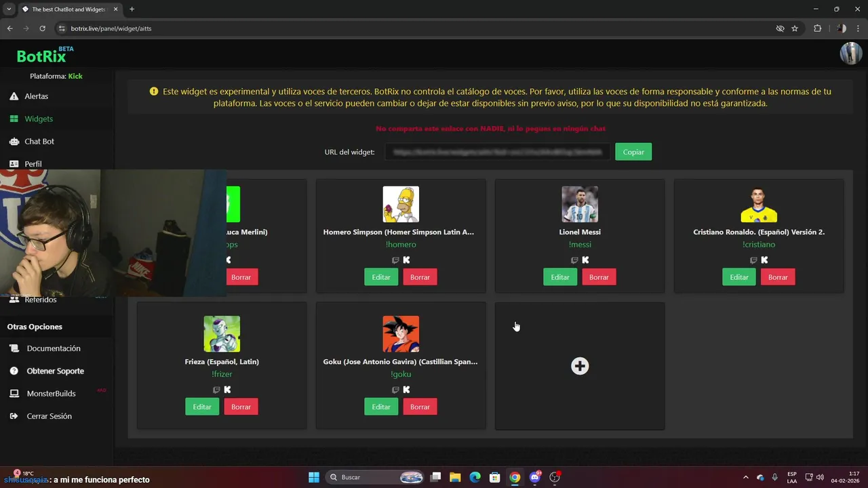Edit the Cristiano Ronaldo voice

739,277
